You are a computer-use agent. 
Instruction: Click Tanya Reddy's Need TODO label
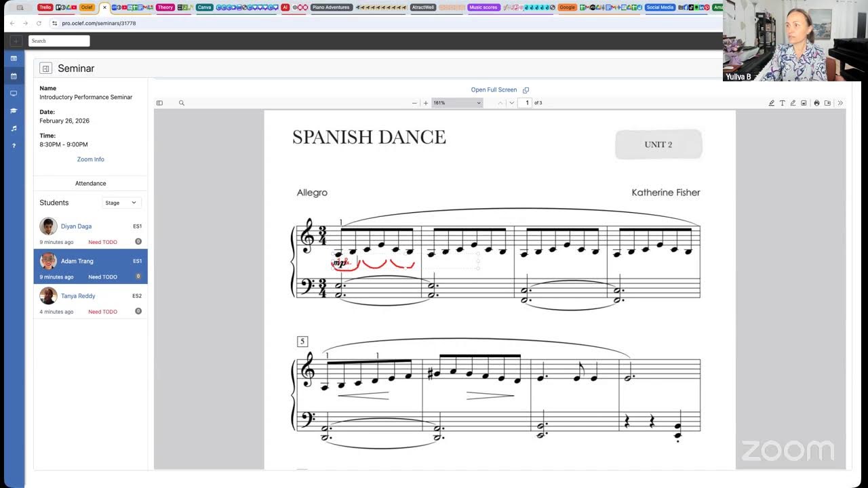102,312
